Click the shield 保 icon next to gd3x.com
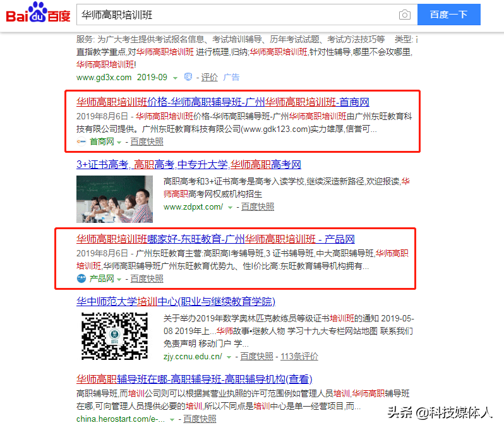This screenshot has width=504, height=430. [x=188, y=77]
